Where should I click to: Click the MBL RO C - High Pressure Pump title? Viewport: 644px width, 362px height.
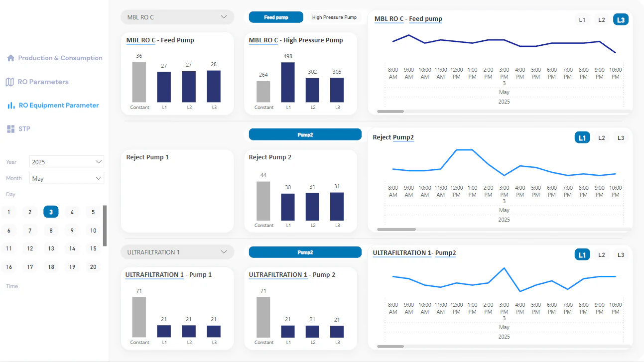(x=296, y=40)
